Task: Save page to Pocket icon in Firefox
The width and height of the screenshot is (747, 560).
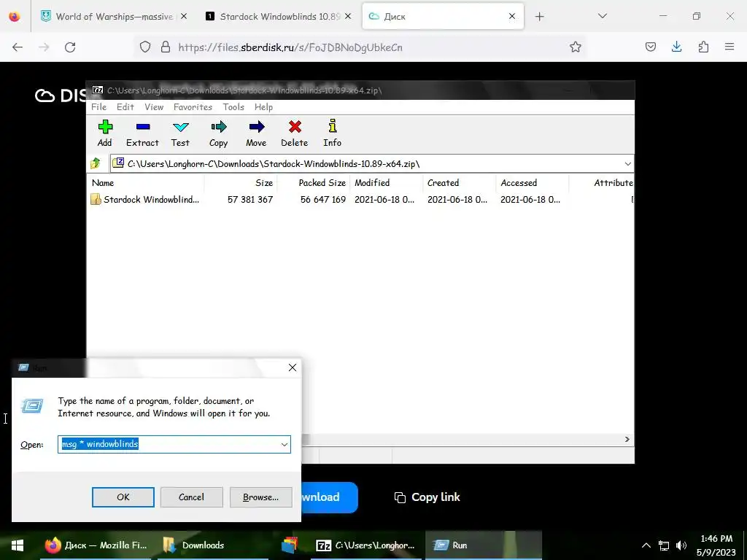Action: pyautogui.click(x=650, y=47)
